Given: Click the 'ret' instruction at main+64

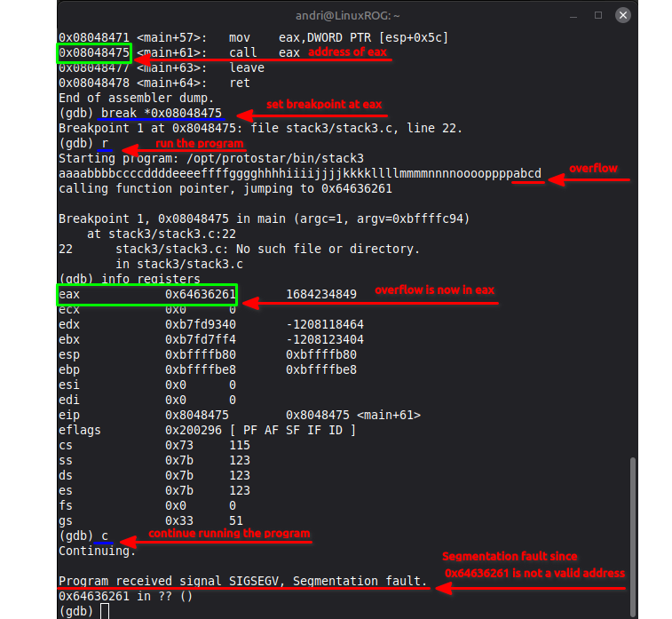Looking at the screenshot, I should pos(240,83).
